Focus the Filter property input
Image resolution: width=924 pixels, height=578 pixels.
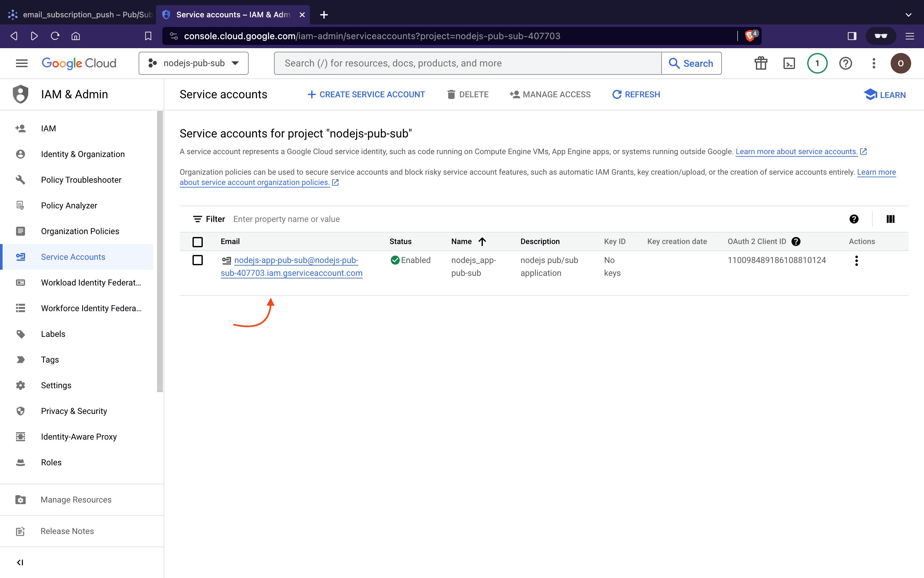[x=535, y=219]
